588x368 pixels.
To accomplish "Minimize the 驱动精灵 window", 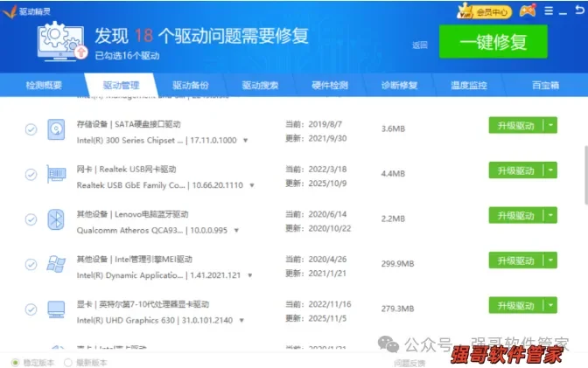I will 563,12.
